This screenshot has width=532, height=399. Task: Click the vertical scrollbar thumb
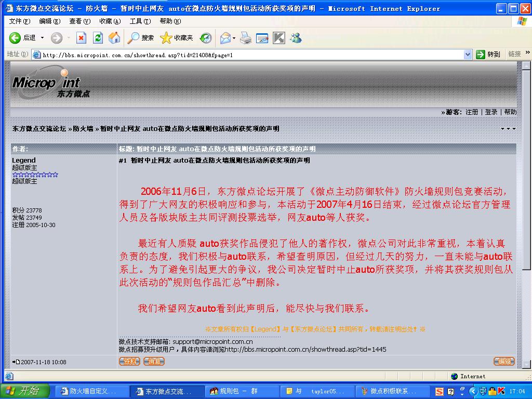coord(526,170)
